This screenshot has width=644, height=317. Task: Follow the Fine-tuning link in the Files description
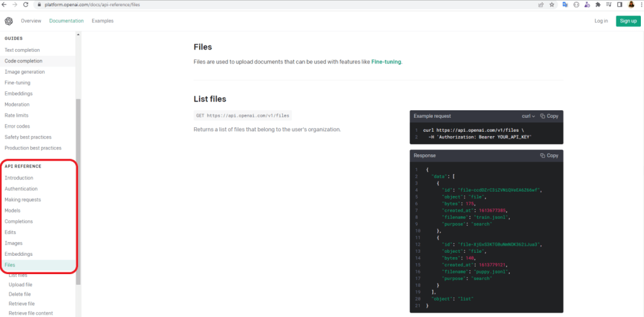pos(386,62)
